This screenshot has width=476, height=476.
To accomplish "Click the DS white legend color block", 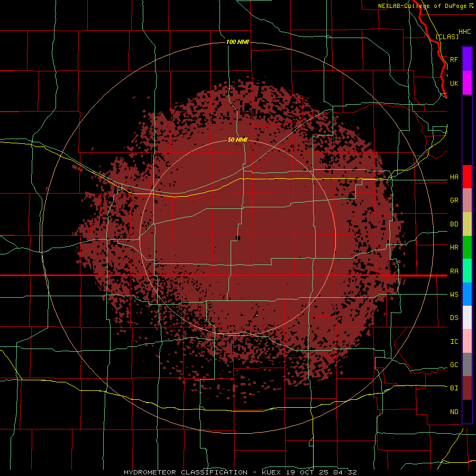I will pyautogui.click(x=467, y=317).
